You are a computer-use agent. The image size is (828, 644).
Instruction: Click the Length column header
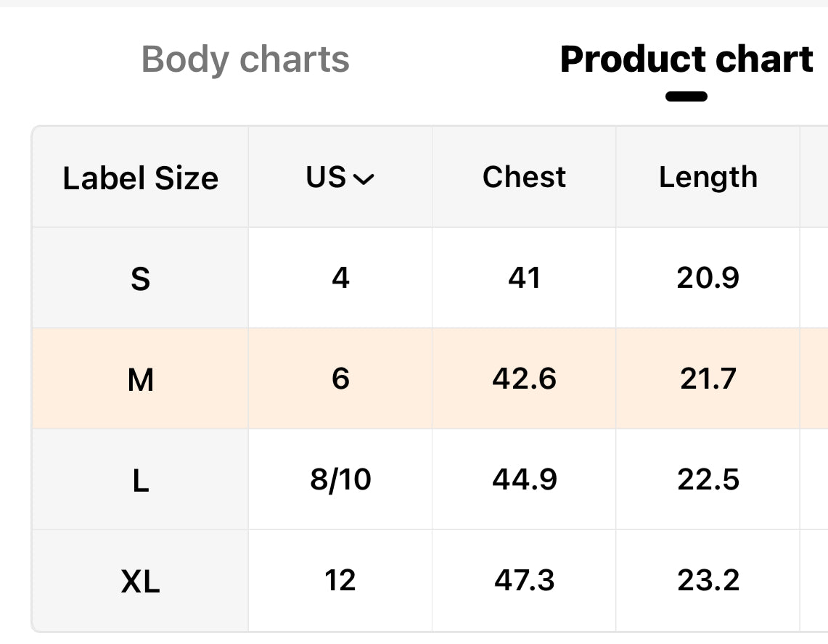[708, 178]
